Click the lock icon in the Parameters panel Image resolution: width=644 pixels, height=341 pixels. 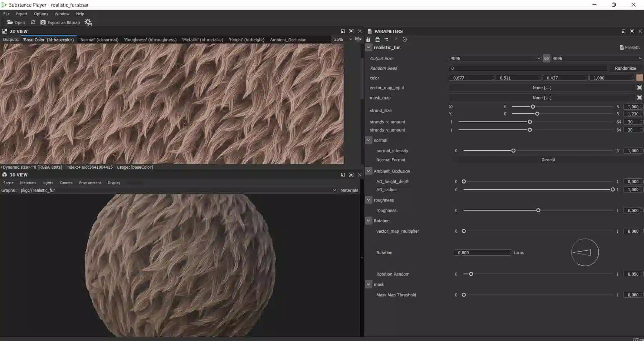pos(369,39)
